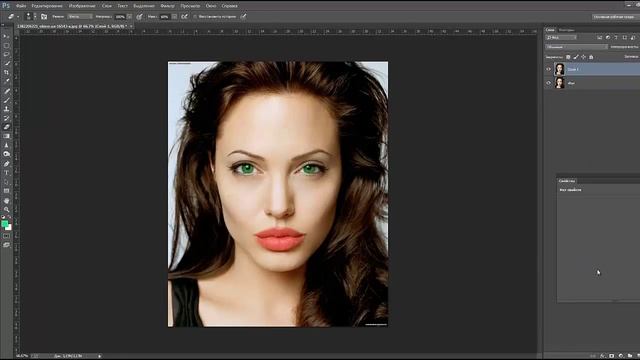
Task: Filter layers by type layers icon
Action: [x=616, y=38]
